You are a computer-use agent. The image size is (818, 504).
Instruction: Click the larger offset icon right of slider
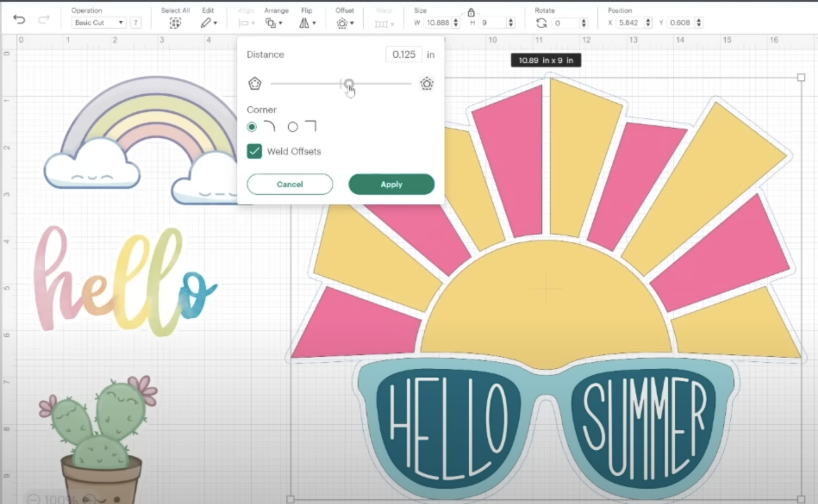427,84
